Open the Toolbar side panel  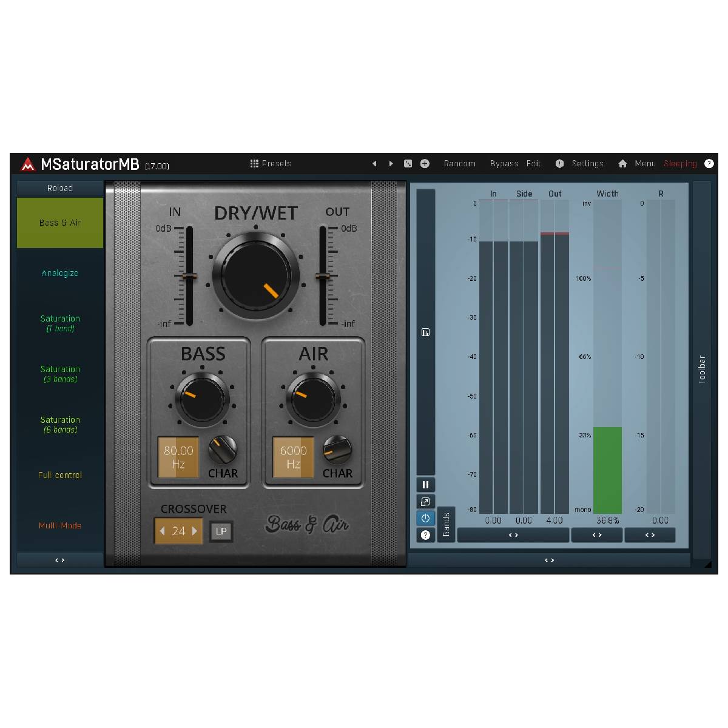coord(702,369)
